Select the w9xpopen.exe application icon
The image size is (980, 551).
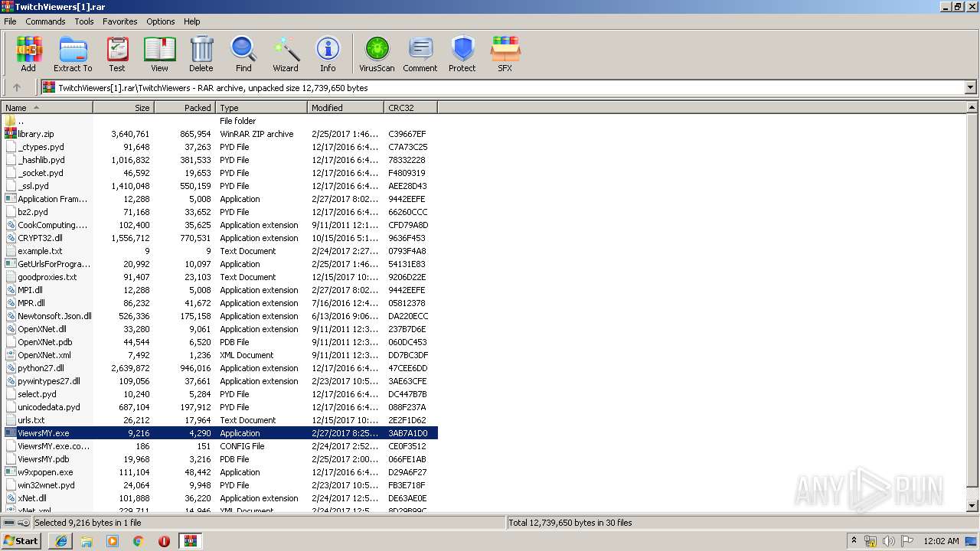point(11,472)
